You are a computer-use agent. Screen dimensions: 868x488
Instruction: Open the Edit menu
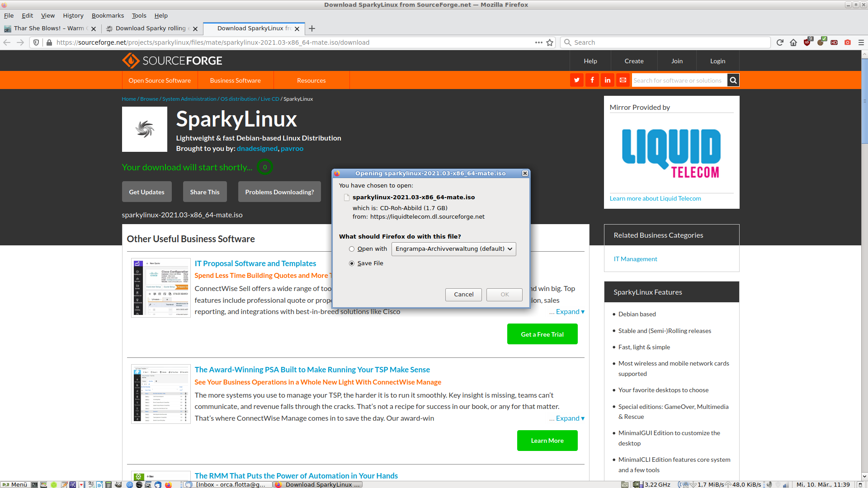(28, 15)
